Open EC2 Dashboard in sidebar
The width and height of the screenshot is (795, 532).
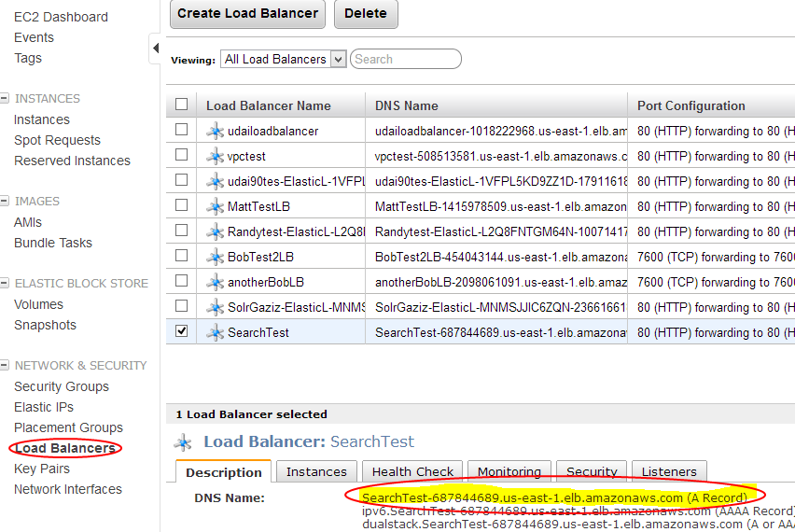coord(61,17)
